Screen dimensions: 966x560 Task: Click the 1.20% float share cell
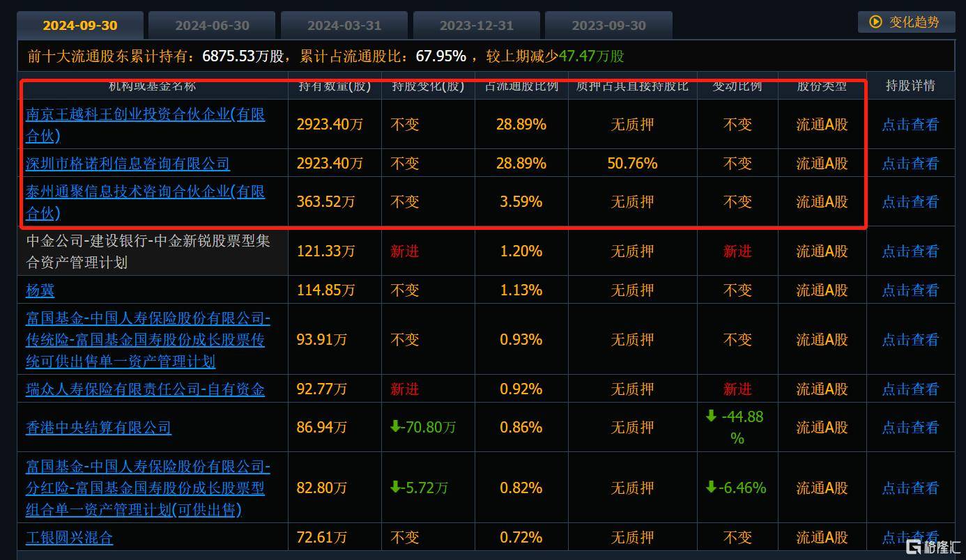(521, 251)
